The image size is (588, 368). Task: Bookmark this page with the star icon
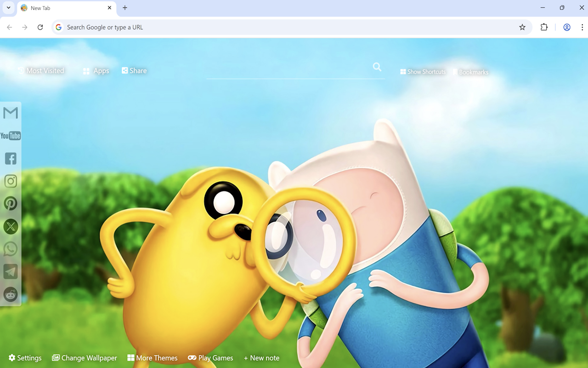point(522,27)
